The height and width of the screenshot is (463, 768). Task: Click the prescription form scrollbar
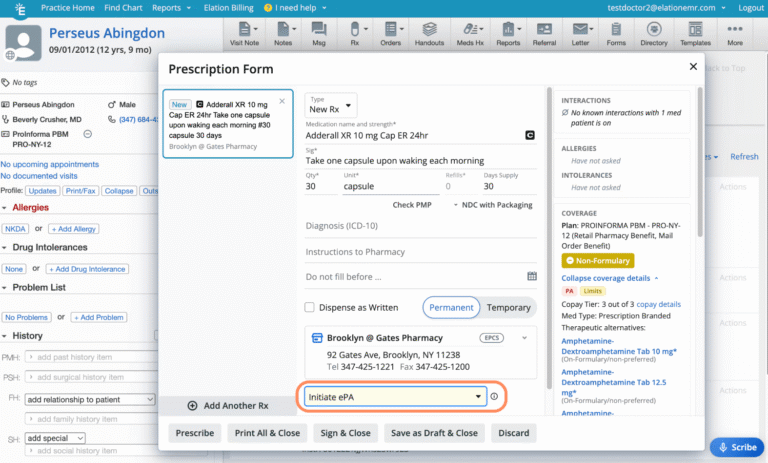[x=549, y=238]
